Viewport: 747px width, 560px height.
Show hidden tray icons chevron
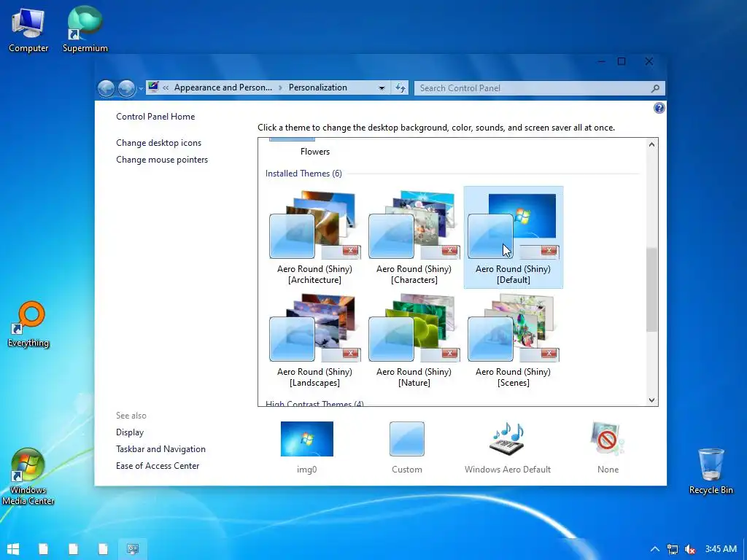pyautogui.click(x=655, y=549)
